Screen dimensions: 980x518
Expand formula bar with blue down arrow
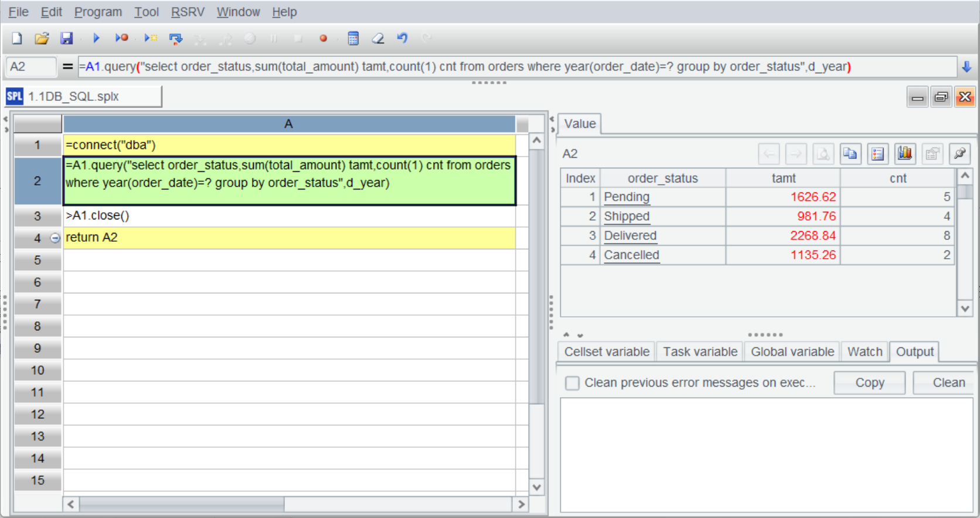967,67
